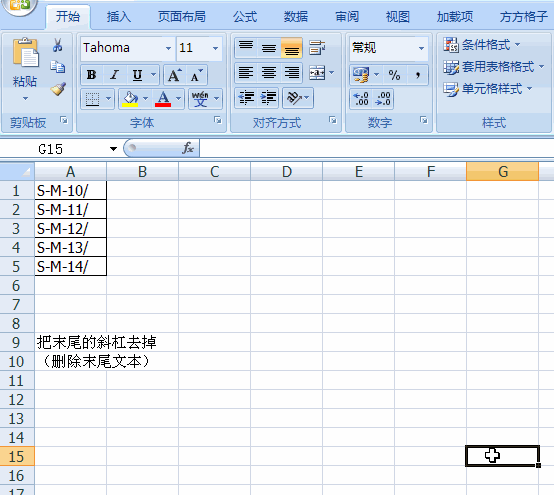554x495 pixels.
Task: Select column G header
Action: pos(502,172)
